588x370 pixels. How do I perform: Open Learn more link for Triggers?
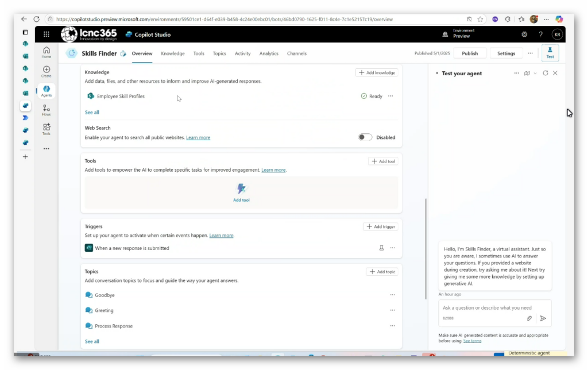221,236
